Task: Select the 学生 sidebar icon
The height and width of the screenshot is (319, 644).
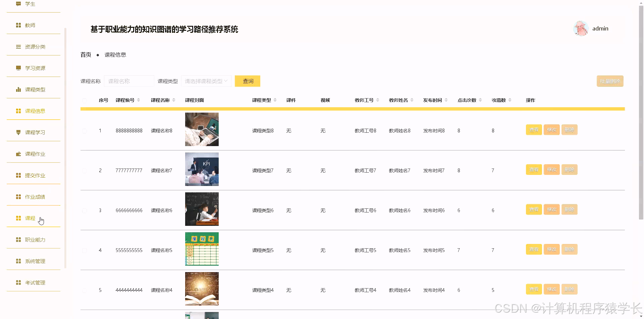Action: click(18, 4)
